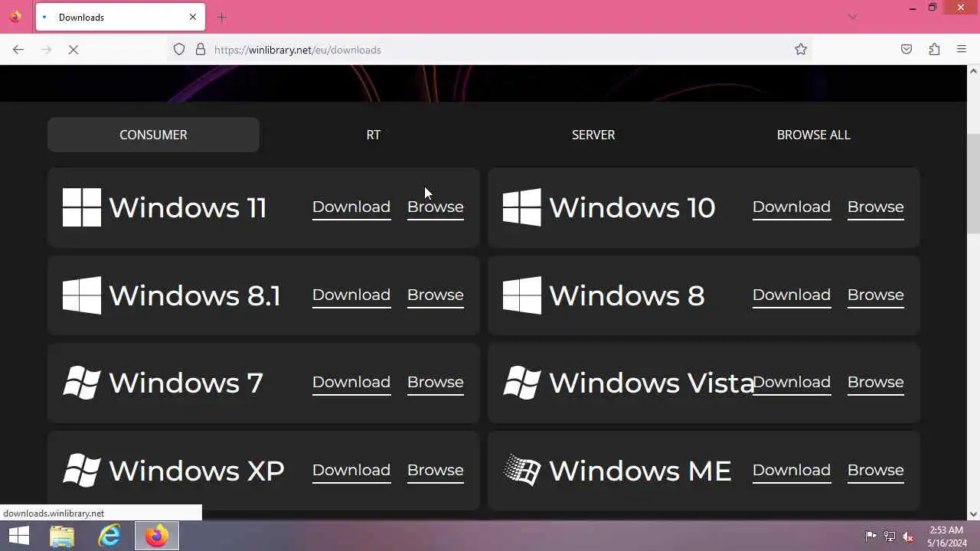The width and height of the screenshot is (980, 551).
Task: Click the scrollbar down arrow
Action: (973, 514)
